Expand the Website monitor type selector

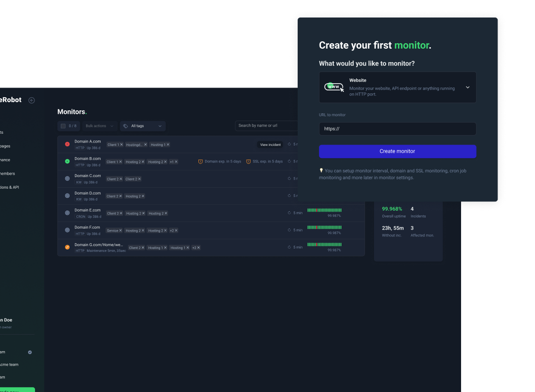[467, 88]
